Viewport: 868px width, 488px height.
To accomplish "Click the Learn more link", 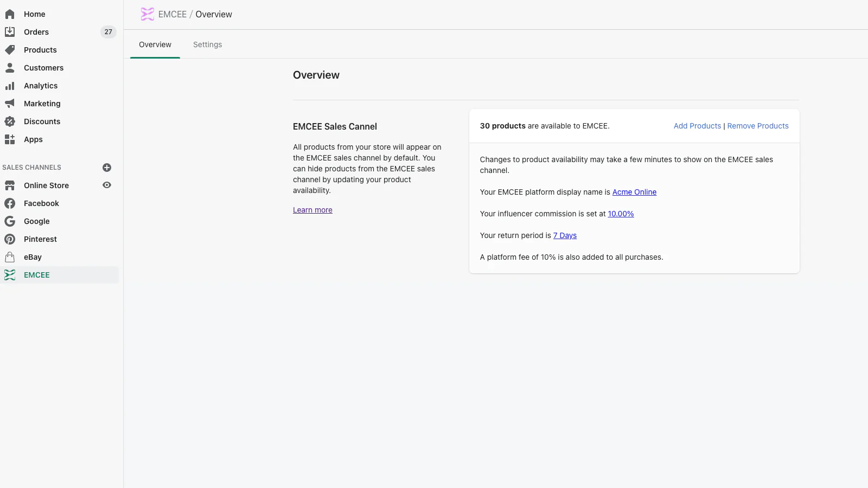I will [x=312, y=210].
